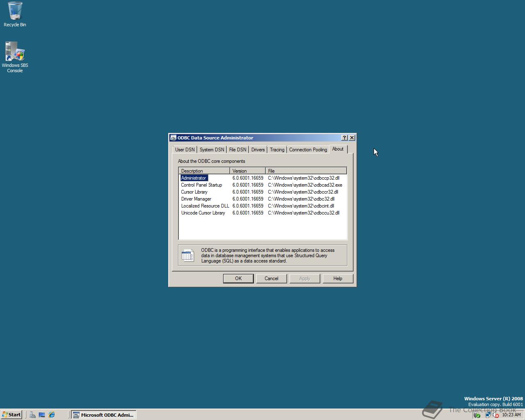Select the Administrator row
Image resolution: width=525 pixels, height=420 pixels.
(x=262, y=178)
